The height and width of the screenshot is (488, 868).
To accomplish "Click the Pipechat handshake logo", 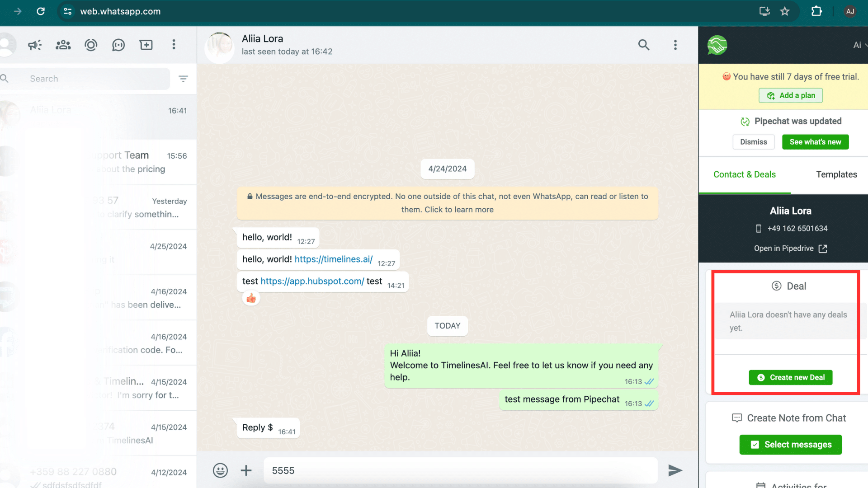I will 717,45.
